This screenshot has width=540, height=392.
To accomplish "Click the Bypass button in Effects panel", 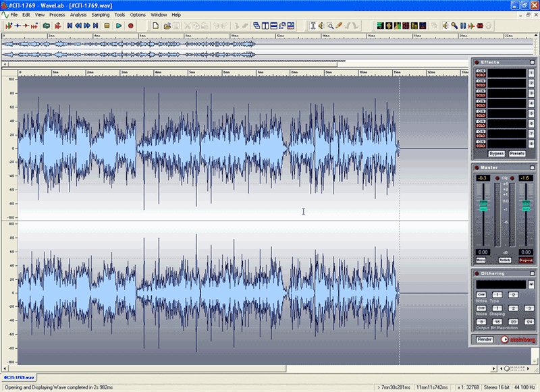I will click(x=496, y=154).
